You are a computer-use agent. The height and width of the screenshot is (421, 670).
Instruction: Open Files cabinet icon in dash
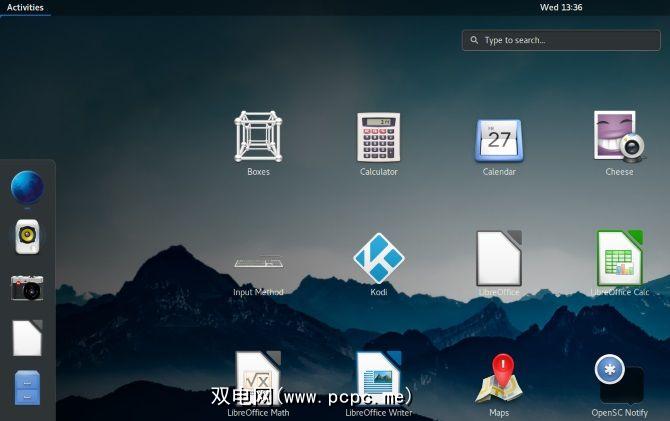pyautogui.click(x=27, y=388)
